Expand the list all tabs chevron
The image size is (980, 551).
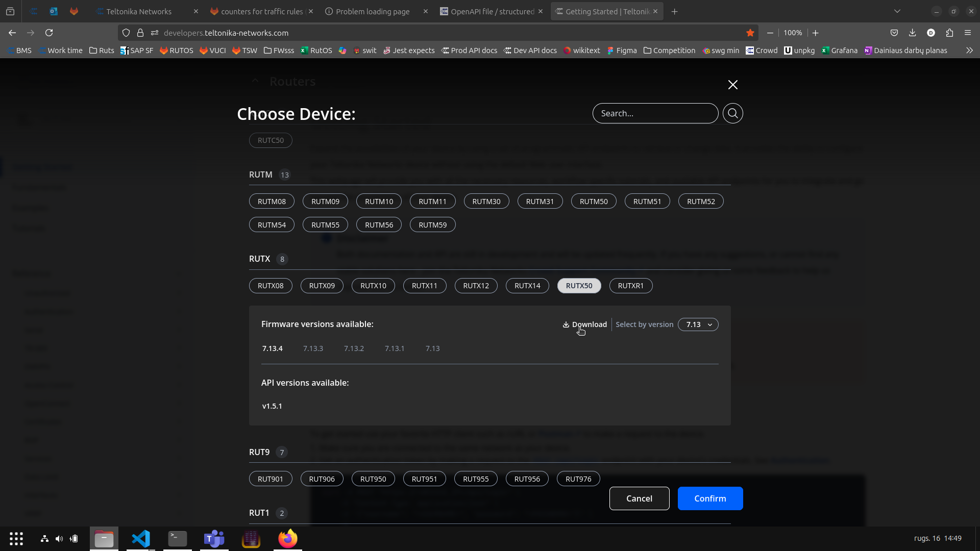pyautogui.click(x=897, y=11)
